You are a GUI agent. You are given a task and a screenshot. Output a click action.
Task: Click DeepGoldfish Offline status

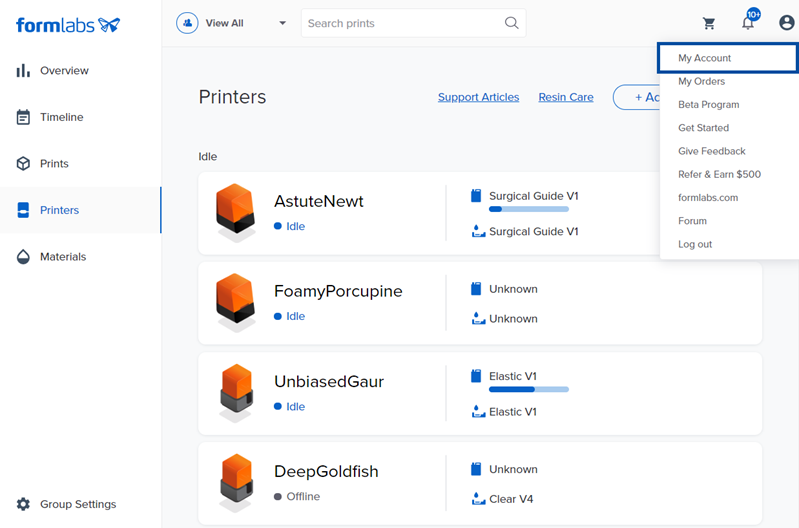coord(297,496)
